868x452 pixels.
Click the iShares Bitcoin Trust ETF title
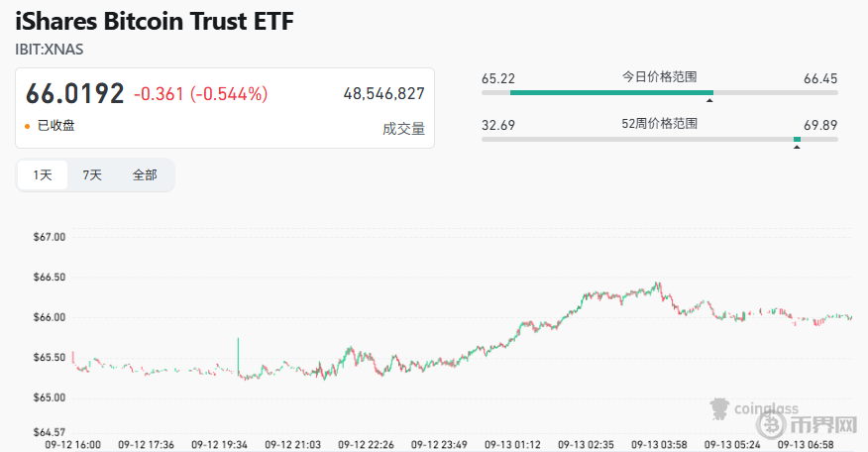155,21
